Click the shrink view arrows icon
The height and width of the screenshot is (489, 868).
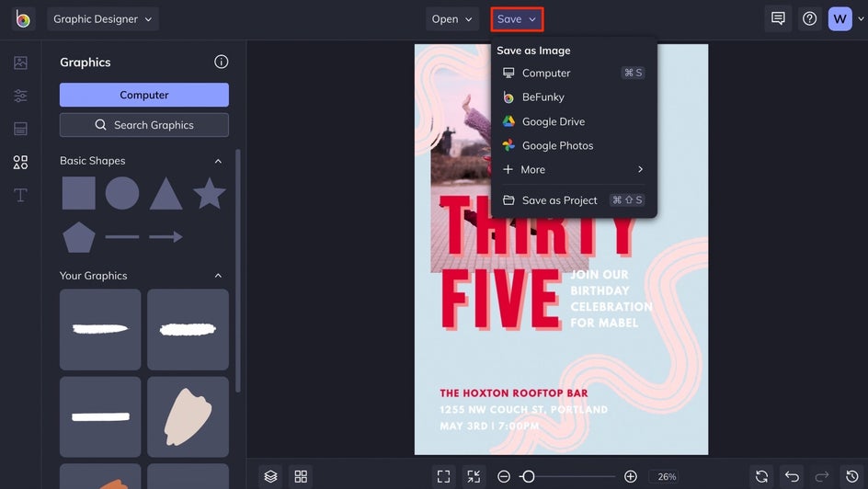[x=474, y=476]
